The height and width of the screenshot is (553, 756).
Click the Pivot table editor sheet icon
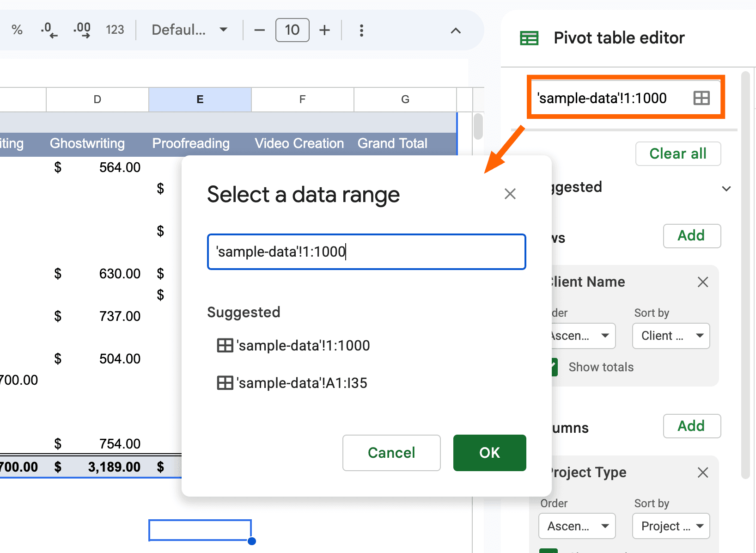click(x=529, y=38)
